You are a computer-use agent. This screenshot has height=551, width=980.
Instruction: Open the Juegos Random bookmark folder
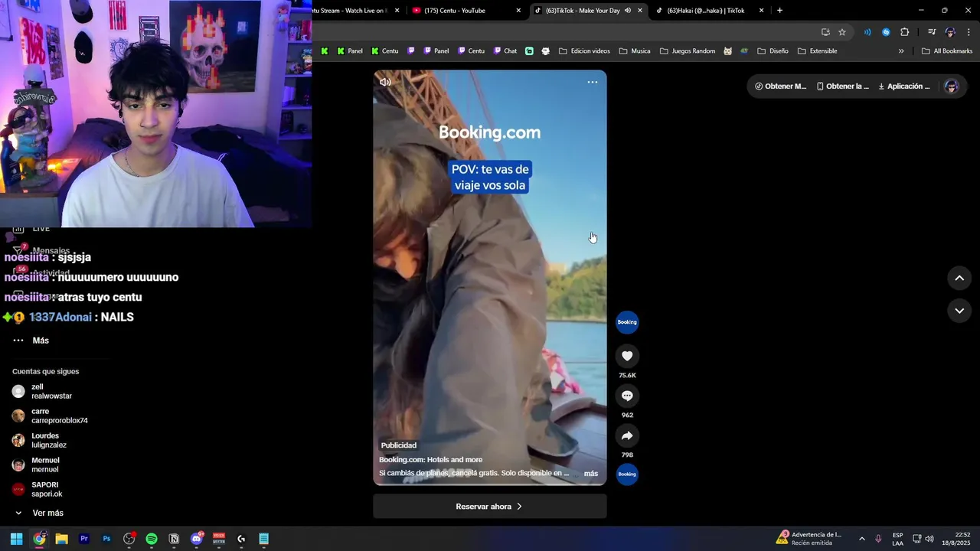[688, 51]
